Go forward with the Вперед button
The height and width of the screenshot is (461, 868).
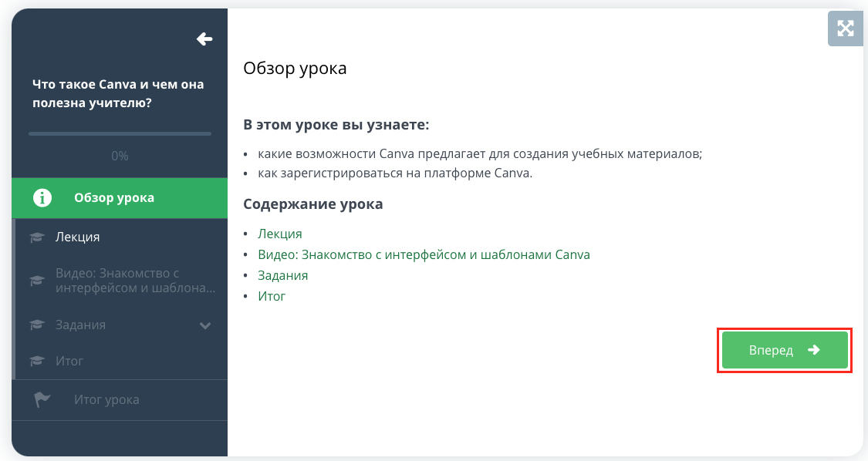pyautogui.click(x=785, y=350)
